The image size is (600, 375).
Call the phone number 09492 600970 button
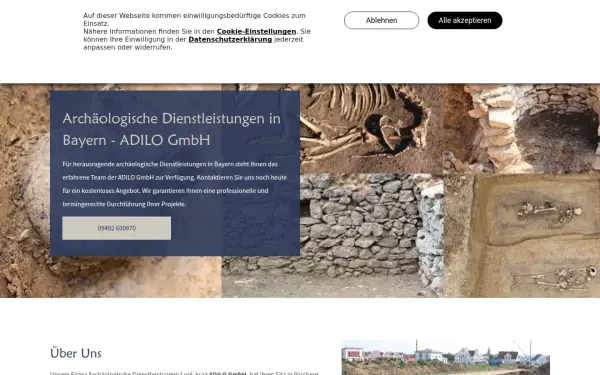[x=117, y=228]
